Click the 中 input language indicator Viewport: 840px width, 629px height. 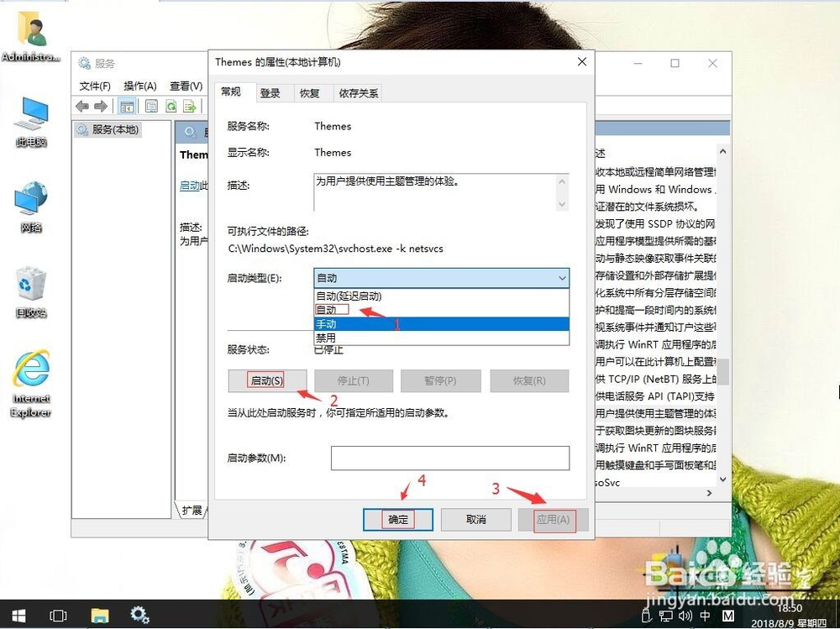[x=705, y=616]
